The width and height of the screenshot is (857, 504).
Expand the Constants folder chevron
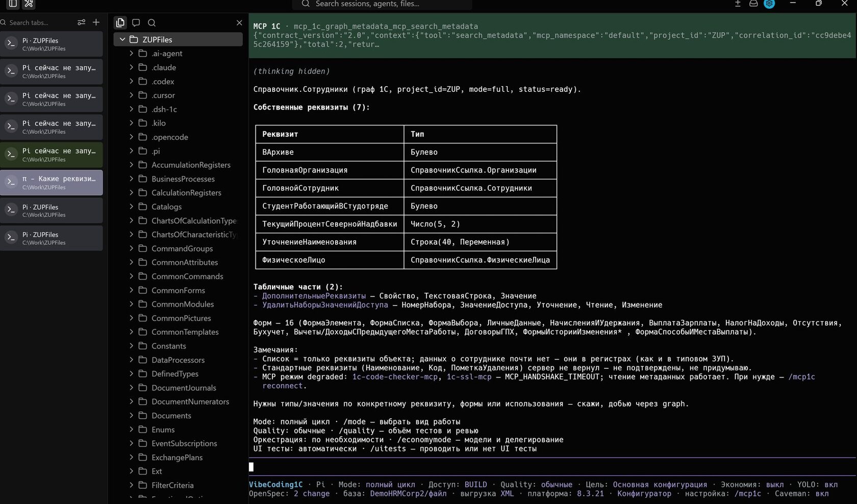click(132, 346)
